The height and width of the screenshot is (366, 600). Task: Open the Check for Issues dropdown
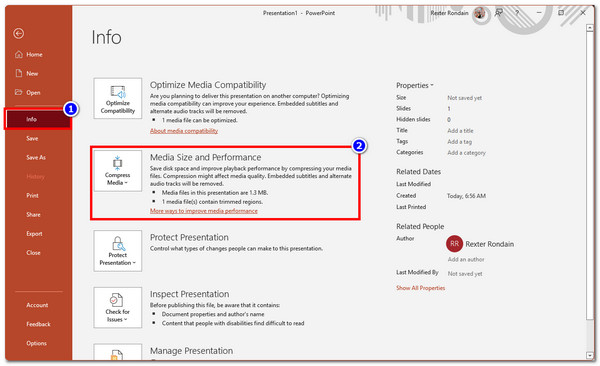point(118,307)
